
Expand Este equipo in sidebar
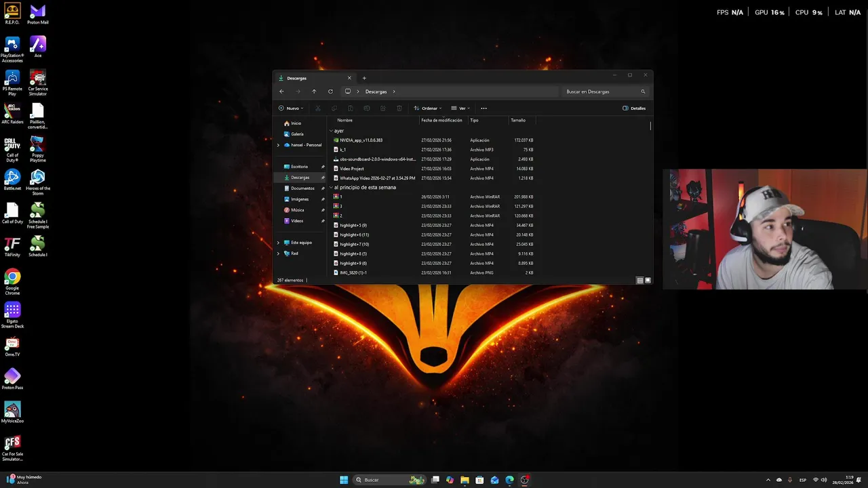pos(278,243)
